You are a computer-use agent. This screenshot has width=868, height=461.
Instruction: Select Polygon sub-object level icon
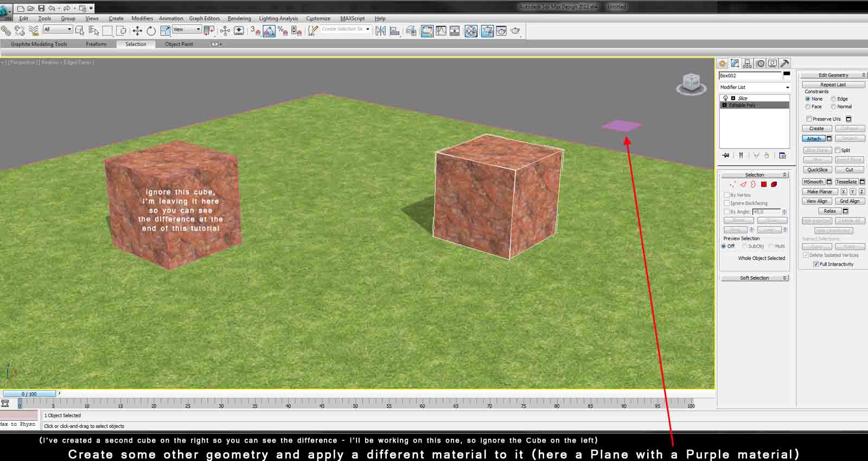point(764,184)
